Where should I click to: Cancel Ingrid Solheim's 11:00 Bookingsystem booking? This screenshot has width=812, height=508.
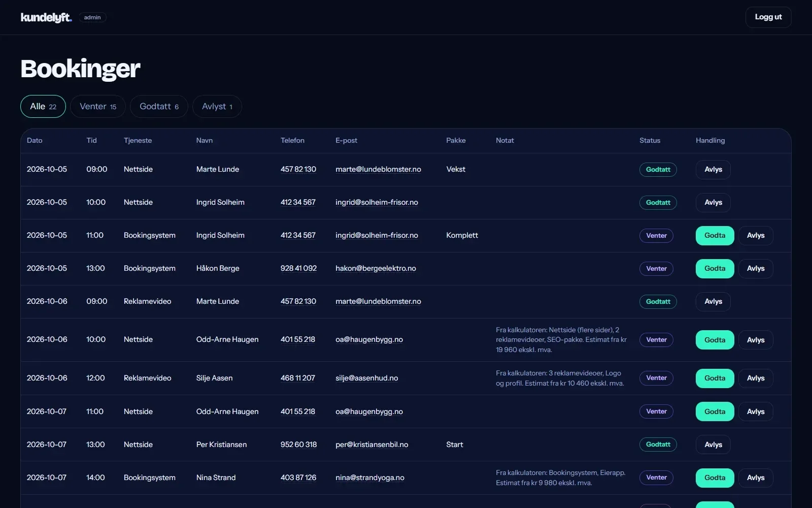[756, 235]
